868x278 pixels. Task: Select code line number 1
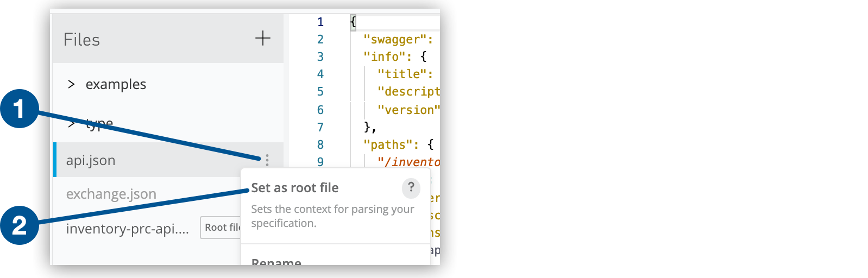point(320,22)
